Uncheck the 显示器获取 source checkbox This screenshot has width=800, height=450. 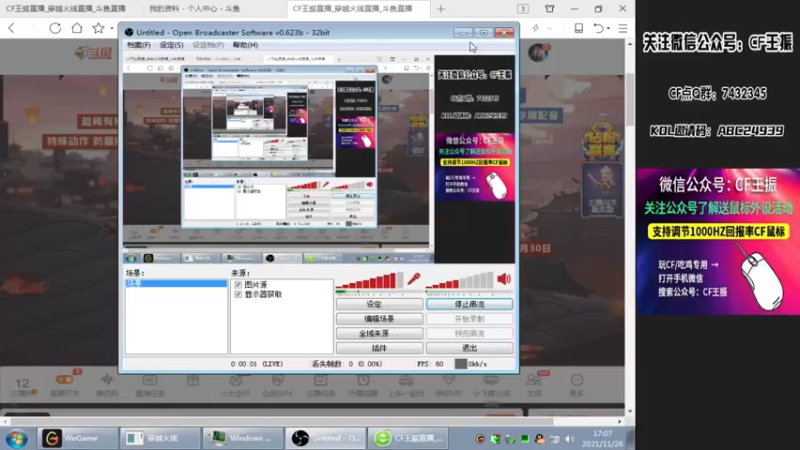pos(238,294)
